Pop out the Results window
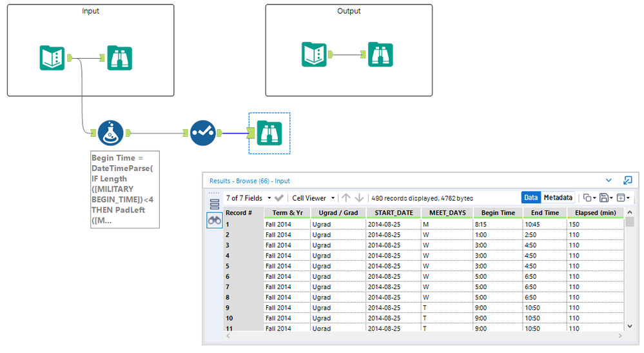Screen dimensions: 644x353 tap(628, 181)
